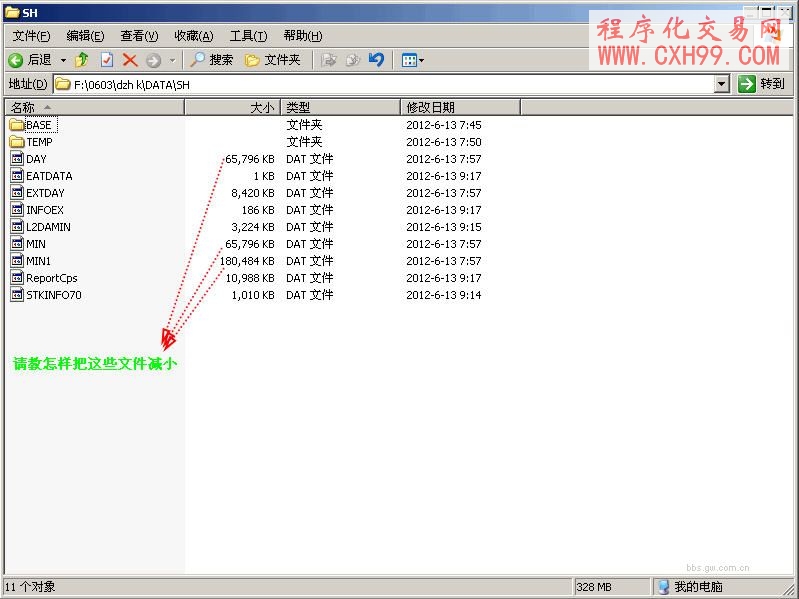Click the red Delete X icon
Screen dimensions: 799x599
click(129, 60)
